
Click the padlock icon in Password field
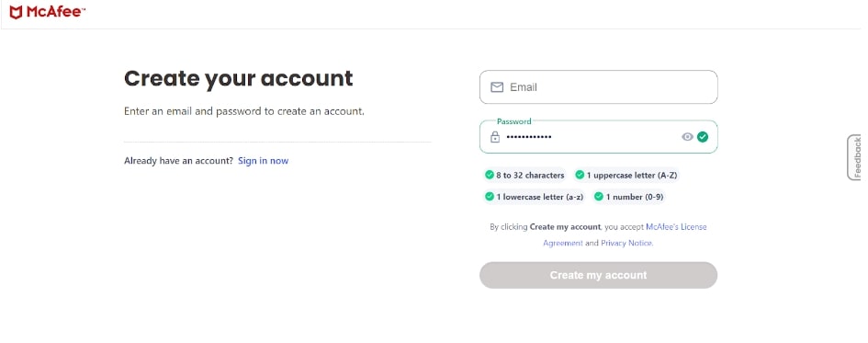495,137
